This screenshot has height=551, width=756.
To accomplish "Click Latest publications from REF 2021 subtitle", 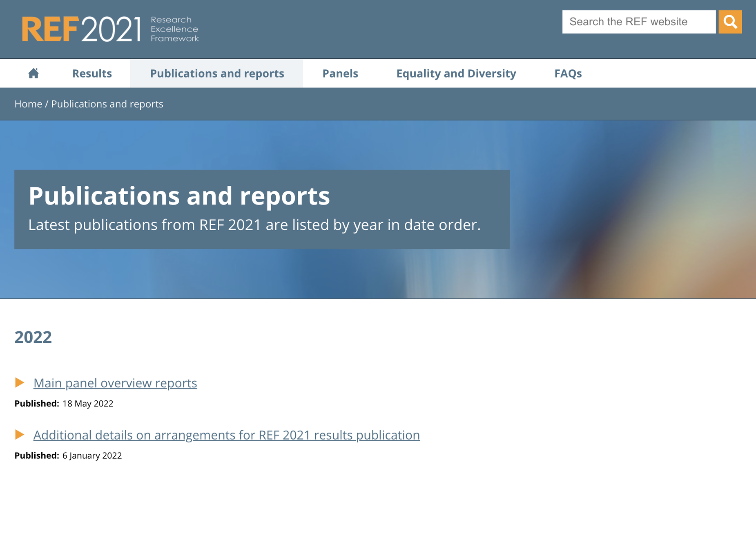I will click(x=254, y=225).
